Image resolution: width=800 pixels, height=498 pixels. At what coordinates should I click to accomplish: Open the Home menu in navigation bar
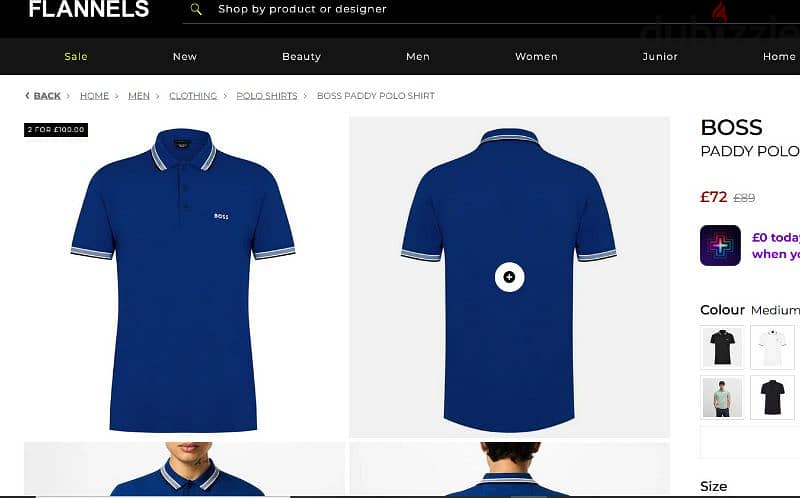pos(779,57)
